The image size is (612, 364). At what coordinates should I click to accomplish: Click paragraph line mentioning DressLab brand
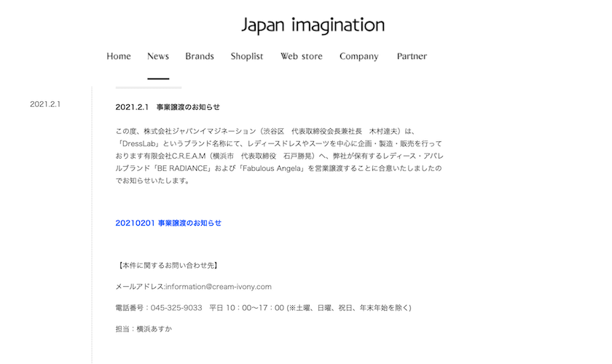click(279, 143)
